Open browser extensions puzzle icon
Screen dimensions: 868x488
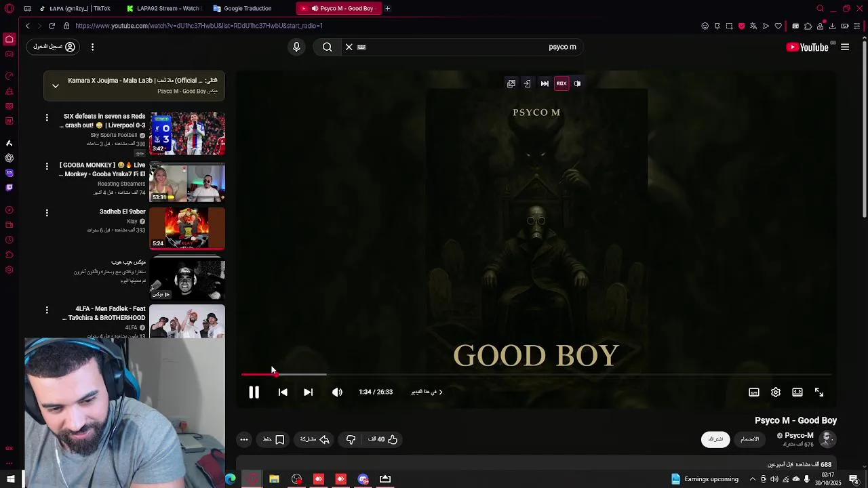click(808, 26)
